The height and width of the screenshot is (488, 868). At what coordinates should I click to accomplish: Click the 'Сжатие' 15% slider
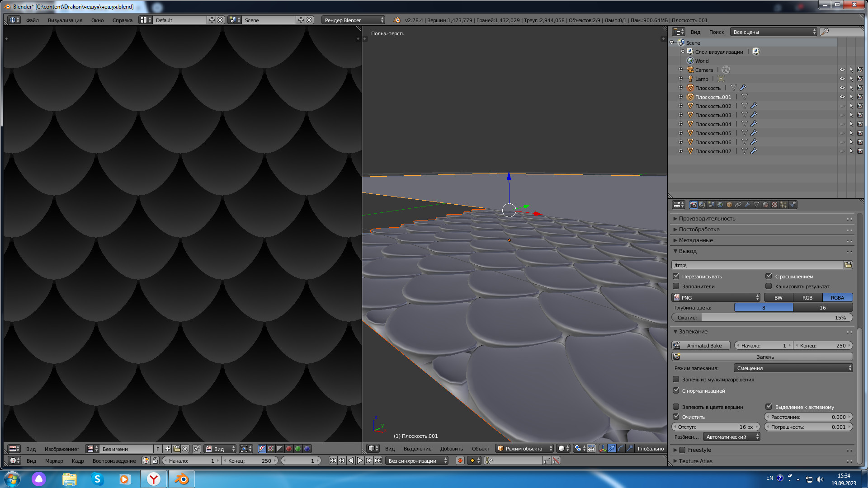[762, 317]
